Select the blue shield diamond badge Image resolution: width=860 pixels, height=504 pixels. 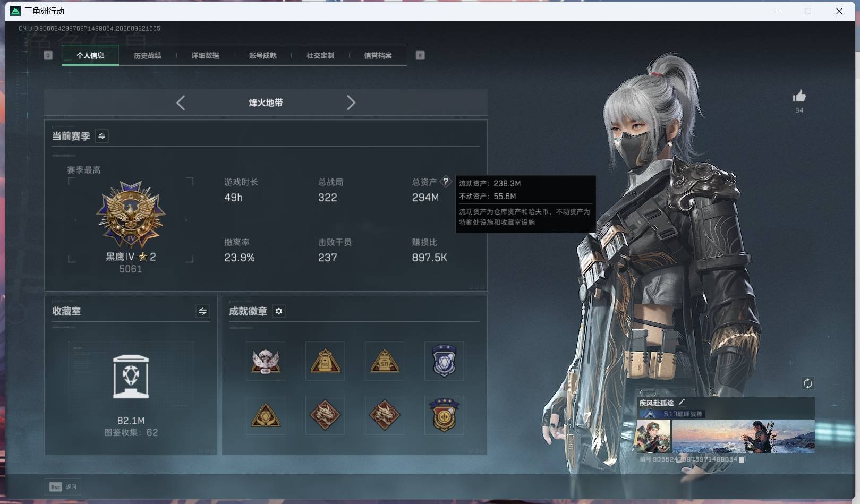click(x=444, y=361)
